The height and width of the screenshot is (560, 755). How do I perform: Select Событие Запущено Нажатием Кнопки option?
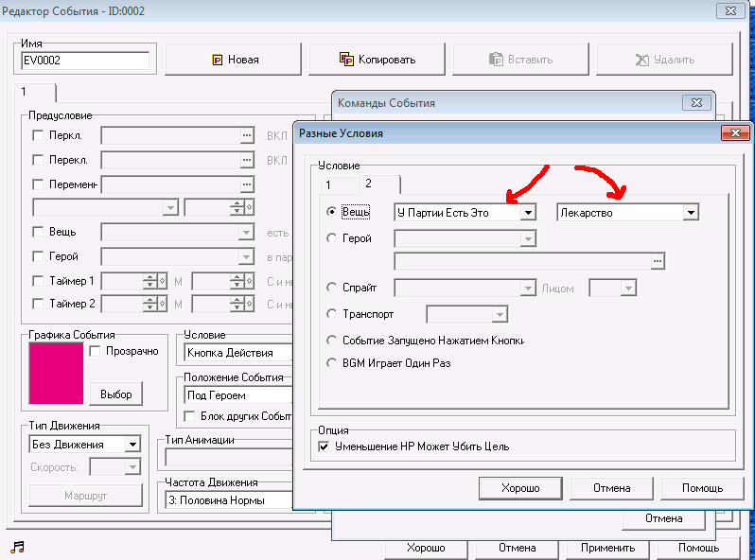(331, 341)
